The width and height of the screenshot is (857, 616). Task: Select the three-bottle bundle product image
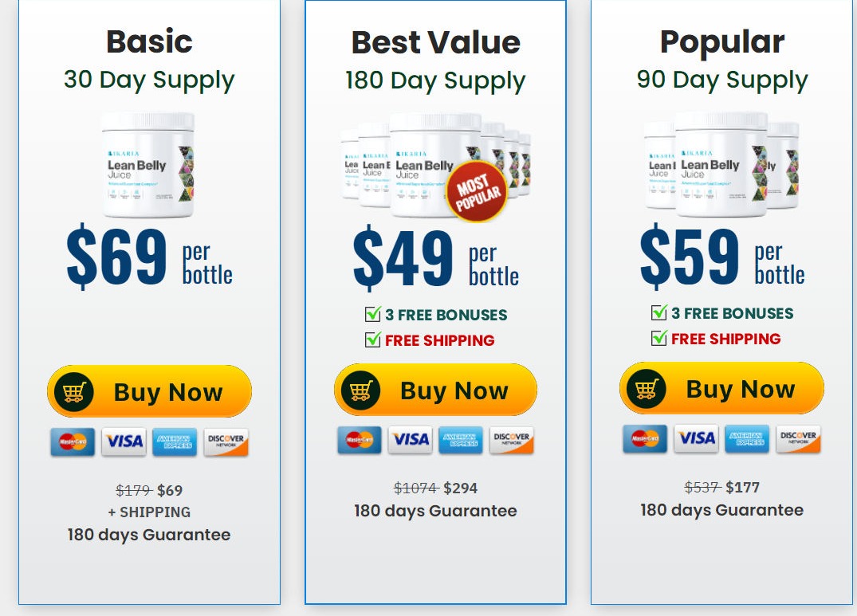721,165
